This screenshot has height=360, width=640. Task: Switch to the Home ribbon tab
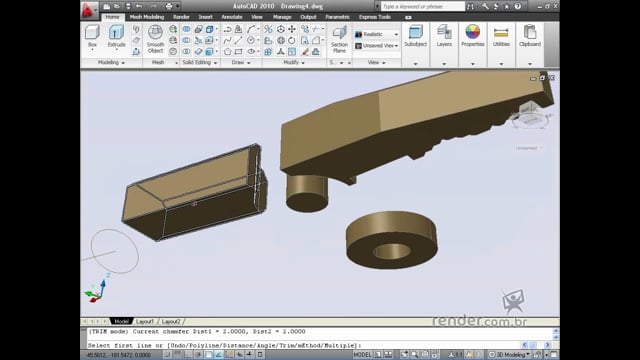(112, 17)
